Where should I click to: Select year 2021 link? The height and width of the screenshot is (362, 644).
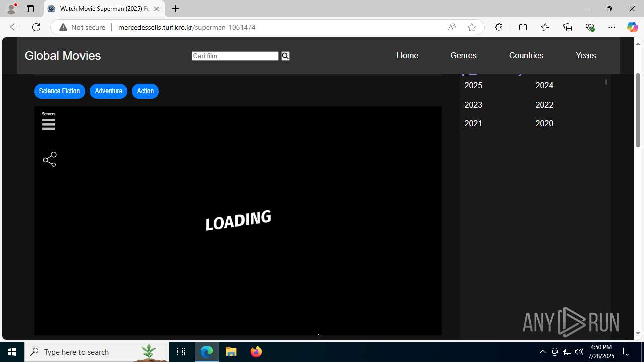[x=473, y=123]
